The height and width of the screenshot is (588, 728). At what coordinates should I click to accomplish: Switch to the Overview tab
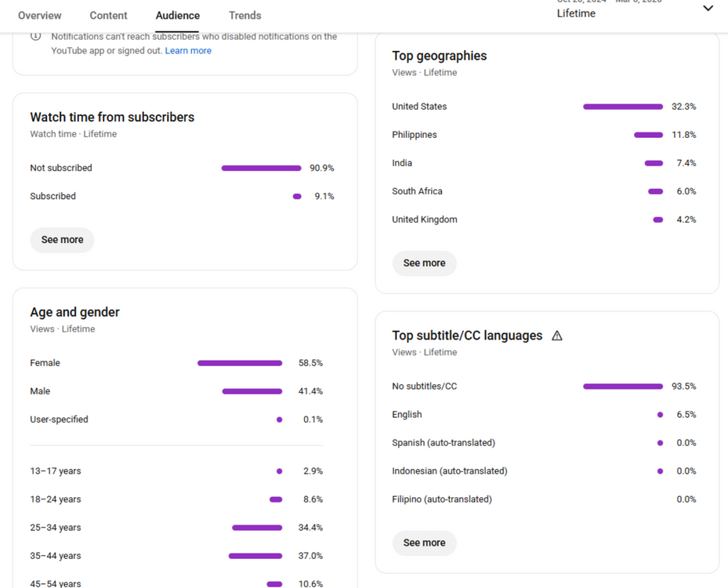pyautogui.click(x=40, y=16)
